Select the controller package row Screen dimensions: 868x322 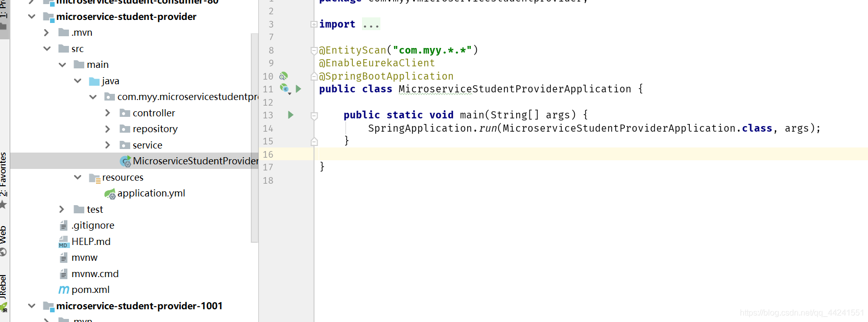134,113
